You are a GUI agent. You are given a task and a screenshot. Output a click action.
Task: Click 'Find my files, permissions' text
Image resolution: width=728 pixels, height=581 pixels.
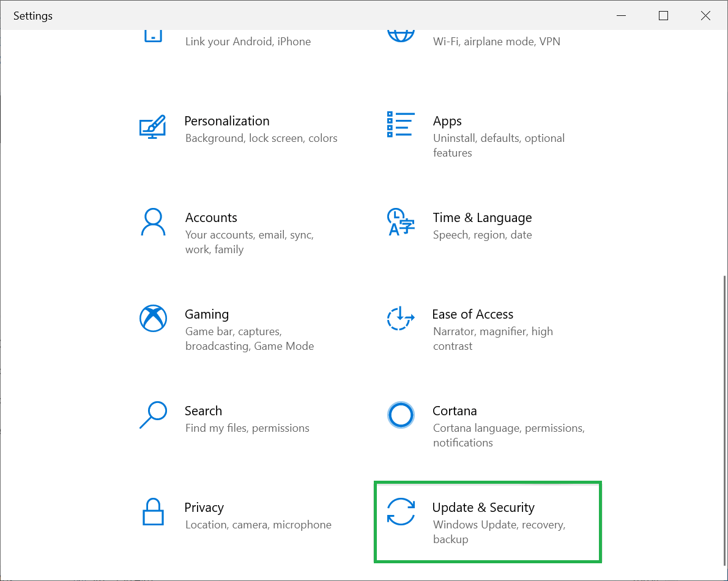(x=247, y=428)
